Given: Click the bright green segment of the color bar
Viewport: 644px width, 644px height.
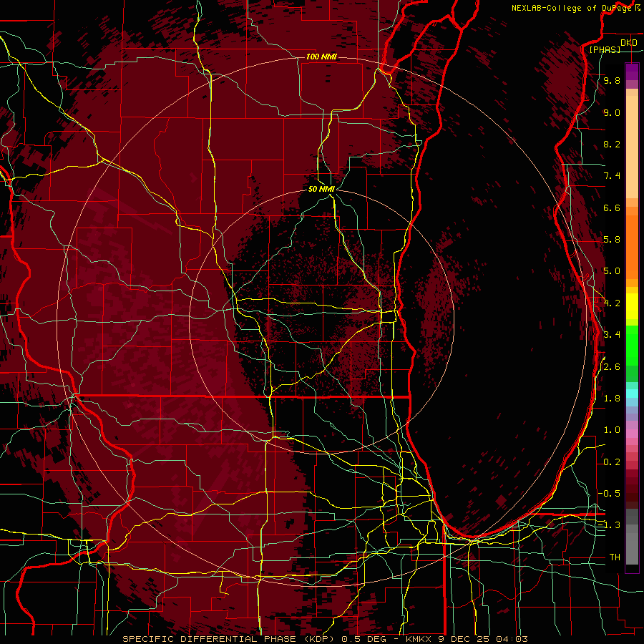Looking at the screenshot, I should coord(632,346).
